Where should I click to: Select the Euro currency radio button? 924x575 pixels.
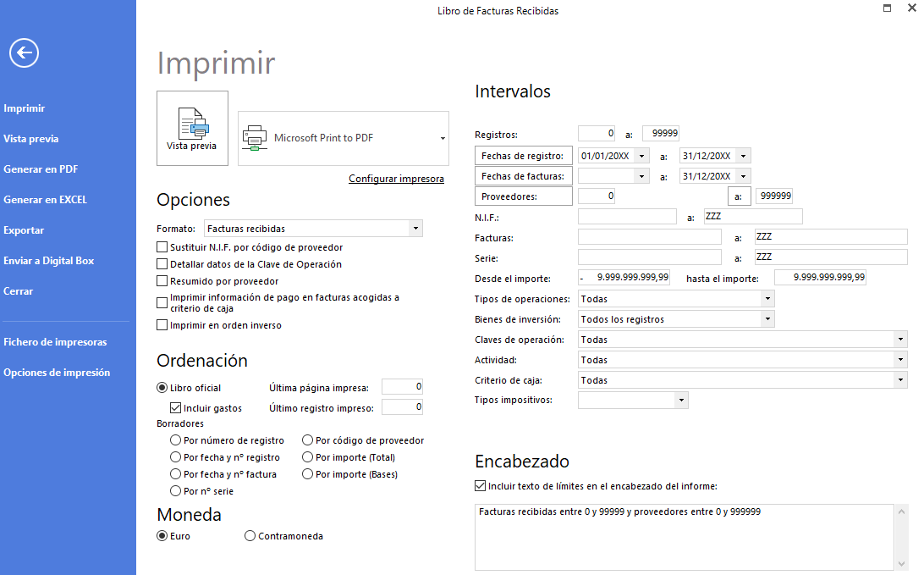(x=162, y=536)
